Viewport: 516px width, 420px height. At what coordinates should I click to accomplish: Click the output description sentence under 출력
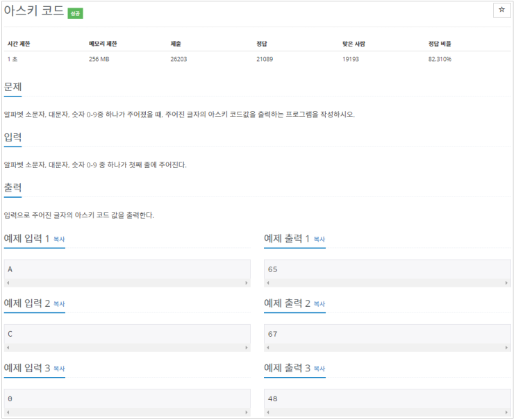click(x=79, y=215)
